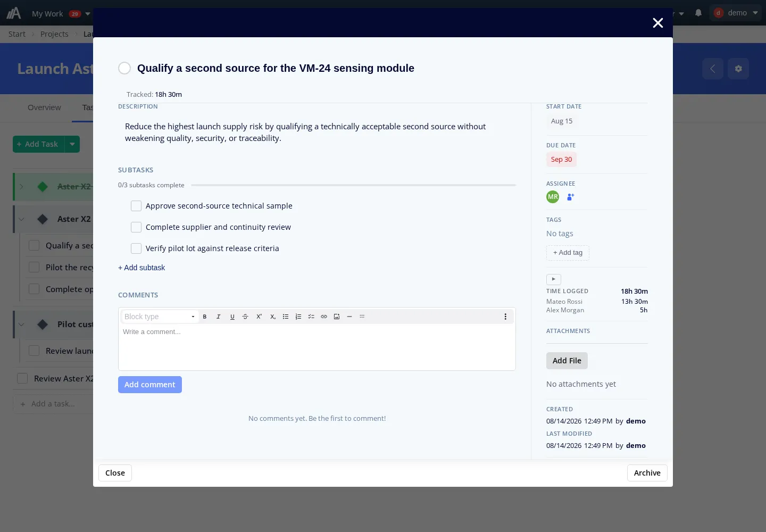766x532 pixels.
Task: Apply italic formatting in comment editor
Action: pyautogui.click(x=218, y=317)
